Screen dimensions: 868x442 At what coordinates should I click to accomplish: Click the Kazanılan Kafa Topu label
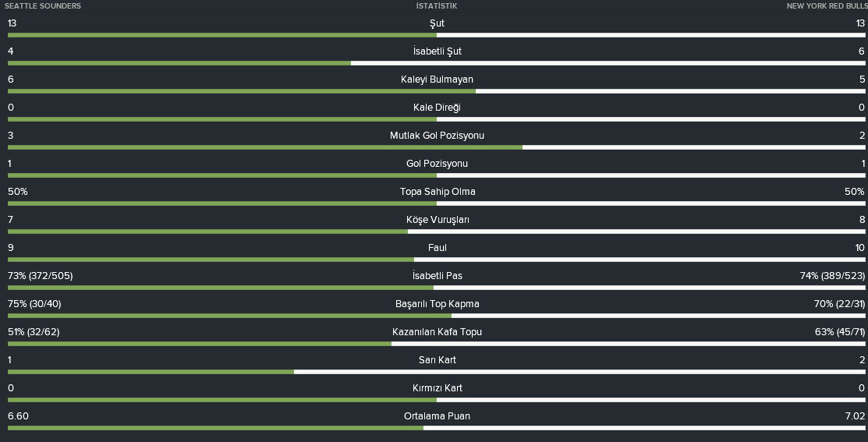click(437, 332)
